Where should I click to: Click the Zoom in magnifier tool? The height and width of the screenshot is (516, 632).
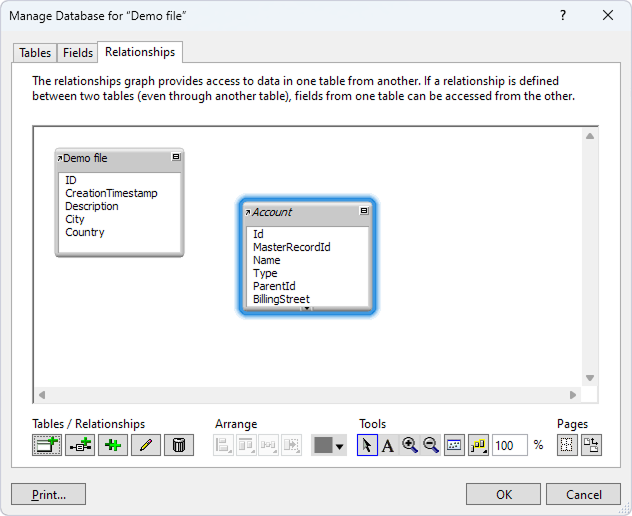point(410,445)
